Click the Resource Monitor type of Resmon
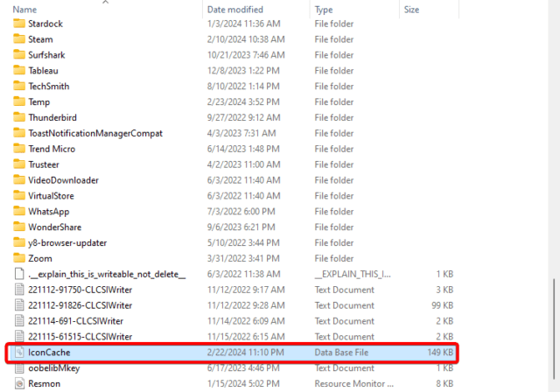Screen dimensions: 560x392 pyautogui.click(x=353, y=384)
